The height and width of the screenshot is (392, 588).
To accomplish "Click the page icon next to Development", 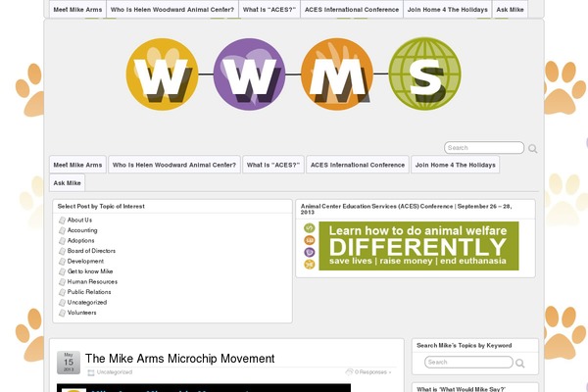I will (63, 262).
